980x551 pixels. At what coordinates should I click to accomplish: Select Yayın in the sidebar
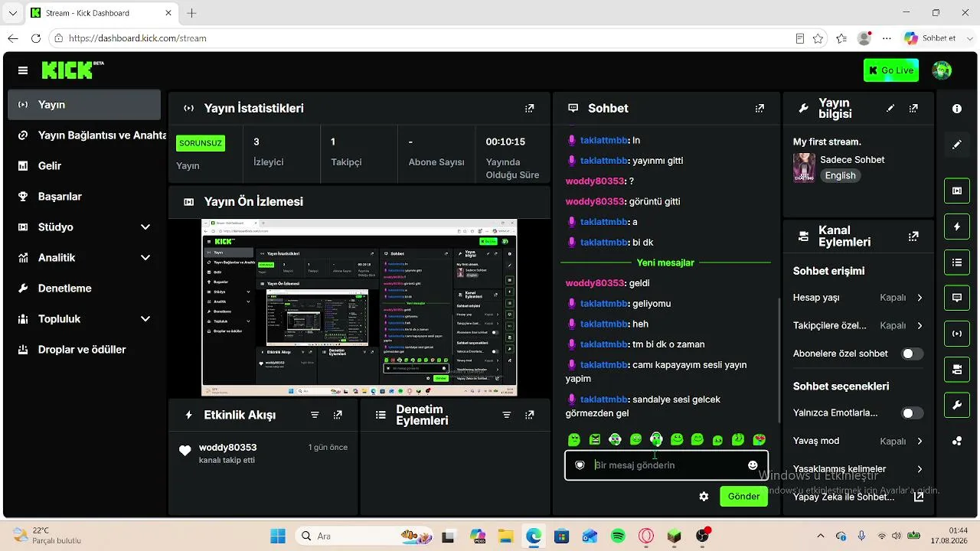tap(84, 105)
